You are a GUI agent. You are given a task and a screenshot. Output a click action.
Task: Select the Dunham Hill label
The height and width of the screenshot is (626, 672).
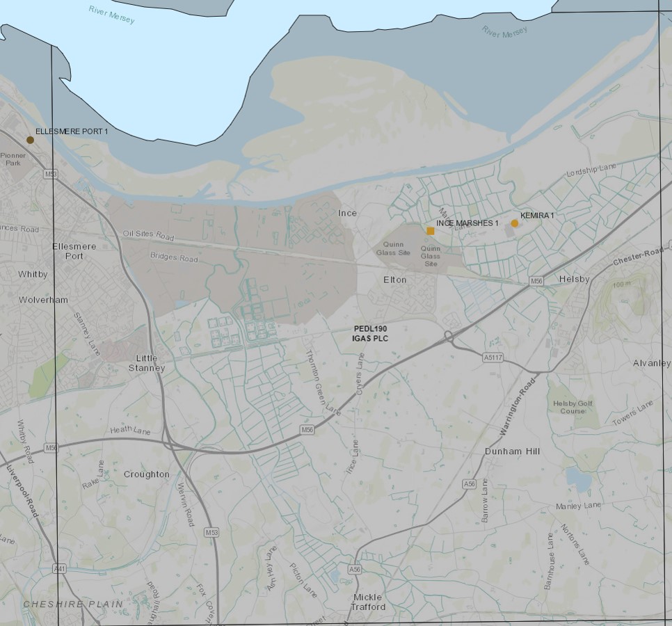[512, 451]
